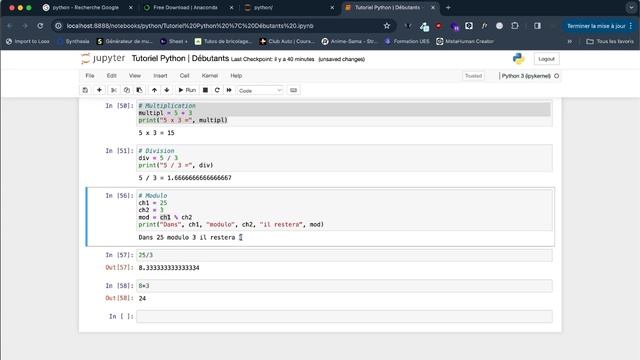Click the Jupyter logo
The height and width of the screenshot is (360, 640).
(103, 58)
